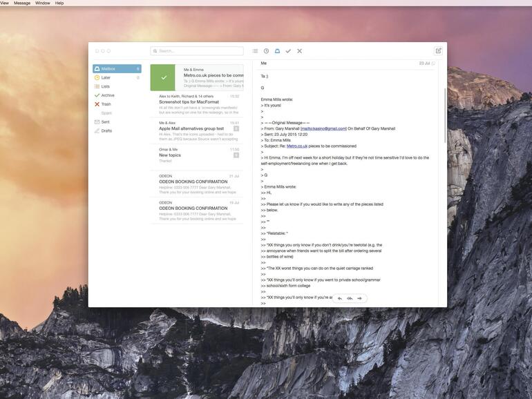532x399 pixels.
Task: Open the Window menu
Action: point(43,3)
